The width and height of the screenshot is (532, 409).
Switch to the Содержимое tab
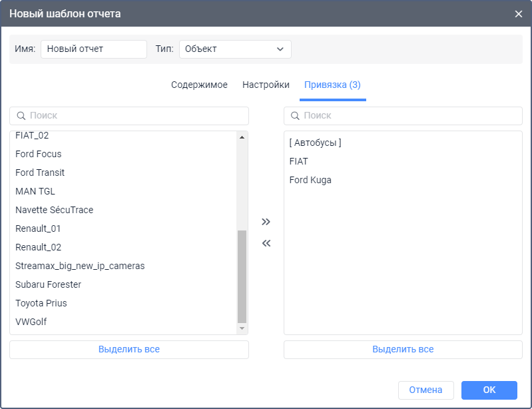click(x=199, y=85)
